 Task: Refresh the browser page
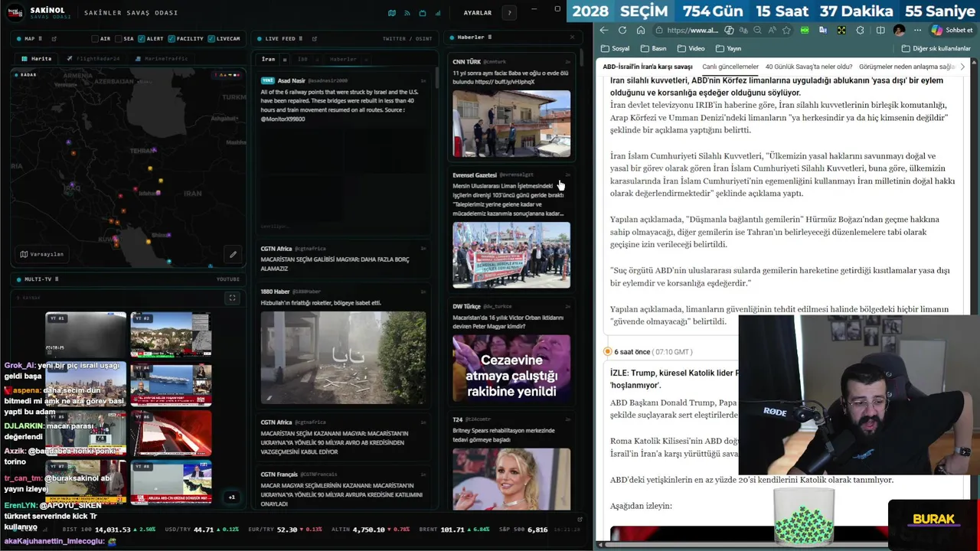tap(622, 30)
